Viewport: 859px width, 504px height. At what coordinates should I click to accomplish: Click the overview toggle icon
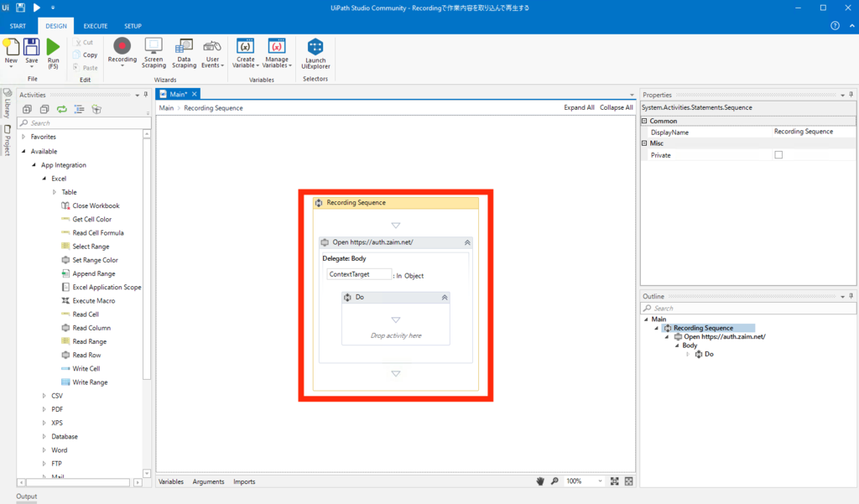pyautogui.click(x=629, y=481)
